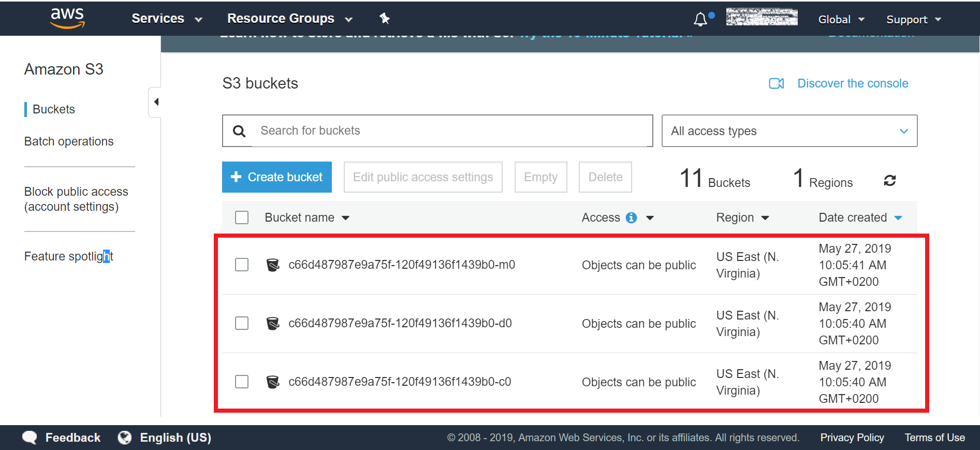Select Buckets in the sidebar
The image size is (980, 450).
click(54, 109)
